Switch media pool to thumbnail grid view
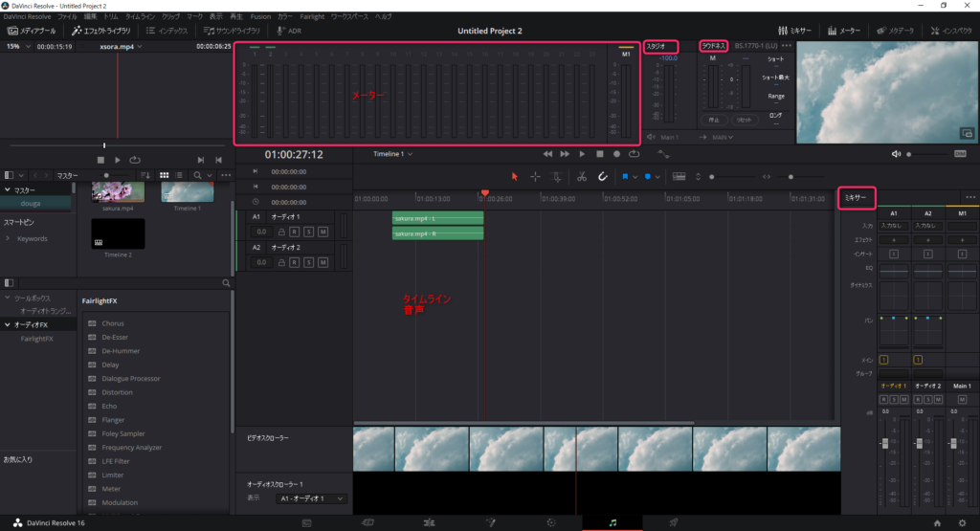Image resolution: width=980 pixels, height=531 pixels. (164, 175)
